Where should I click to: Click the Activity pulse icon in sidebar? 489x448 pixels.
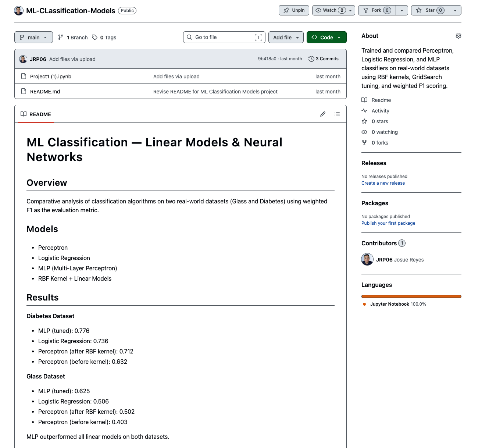point(364,111)
